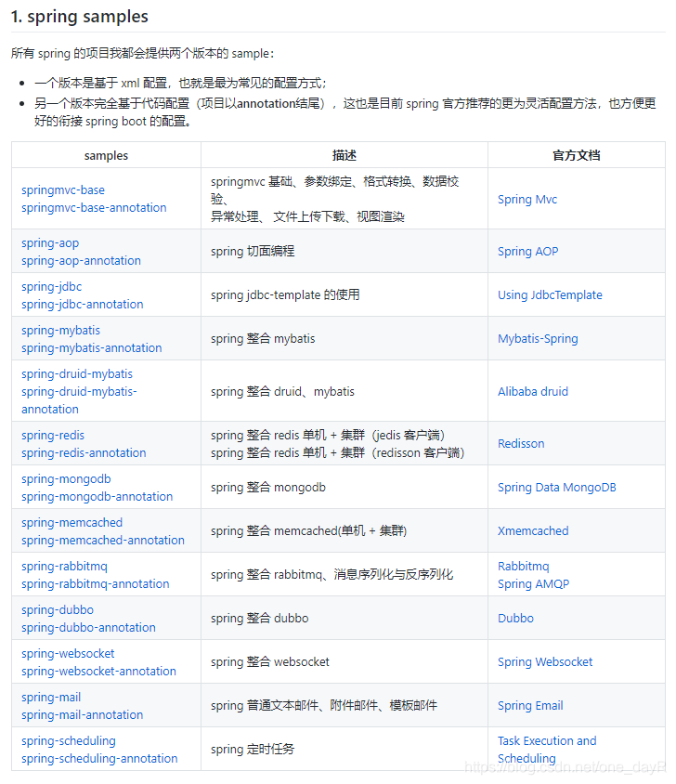Viewport: 676px width, 784px height.
Task: Open the spring-redis sample link
Action: (x=53, y=435)
